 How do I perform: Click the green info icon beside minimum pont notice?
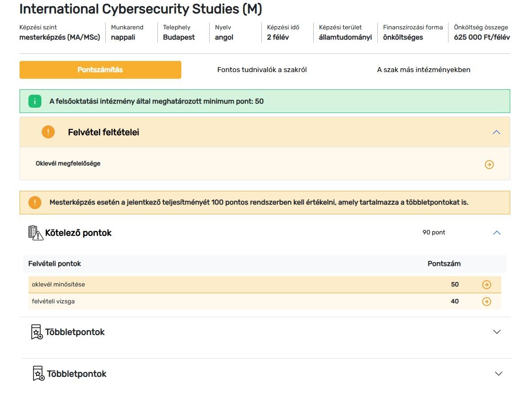point(35,101)
